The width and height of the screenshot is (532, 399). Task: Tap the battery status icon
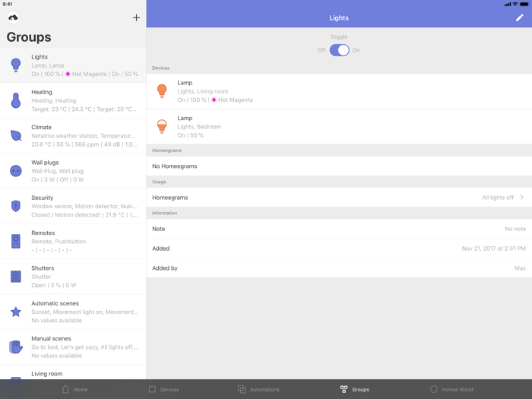click(524, 4)
